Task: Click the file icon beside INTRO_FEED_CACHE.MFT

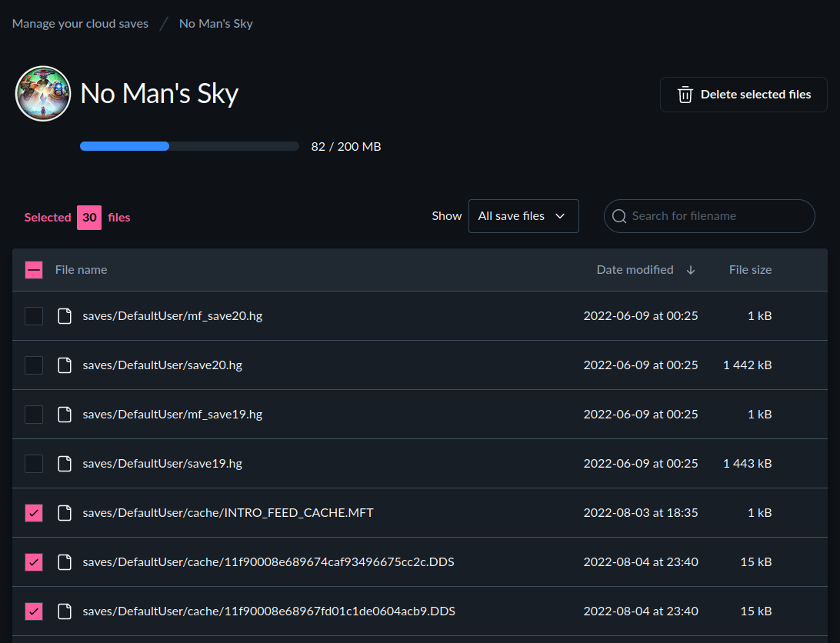Action: 65,512
